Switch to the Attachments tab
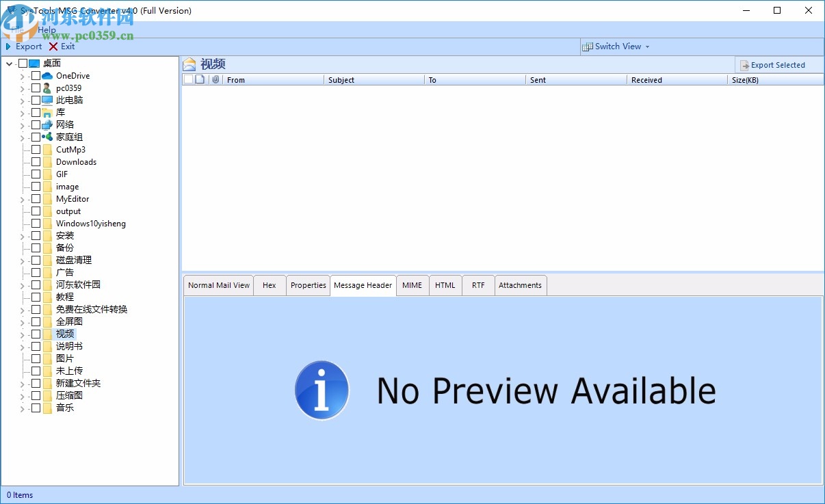Viewport: 825px width, 504px height. click(x=521, y=285)
